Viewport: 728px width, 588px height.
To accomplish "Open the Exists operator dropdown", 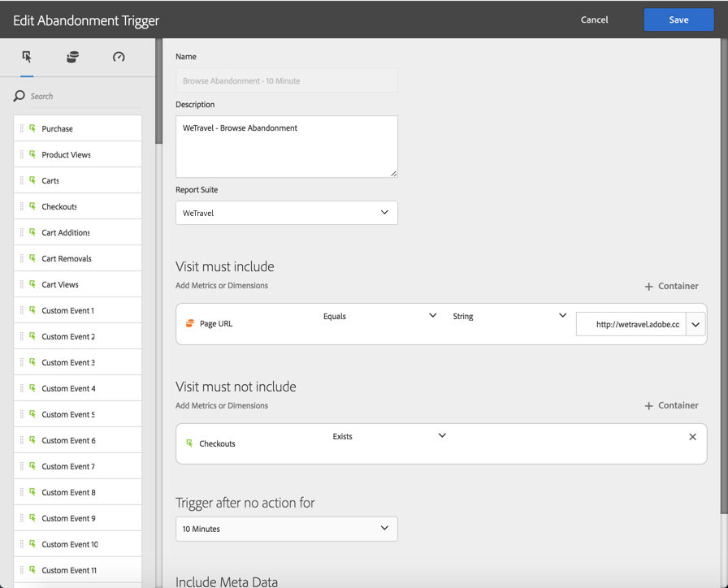I will click(389, 436).
